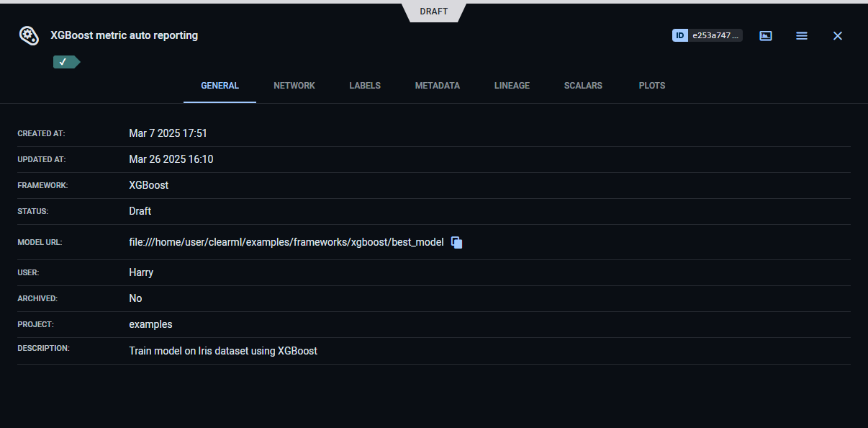Click the model gear icon beside the title
This screenshot has width=868, height=428.
tap(29, 35)
